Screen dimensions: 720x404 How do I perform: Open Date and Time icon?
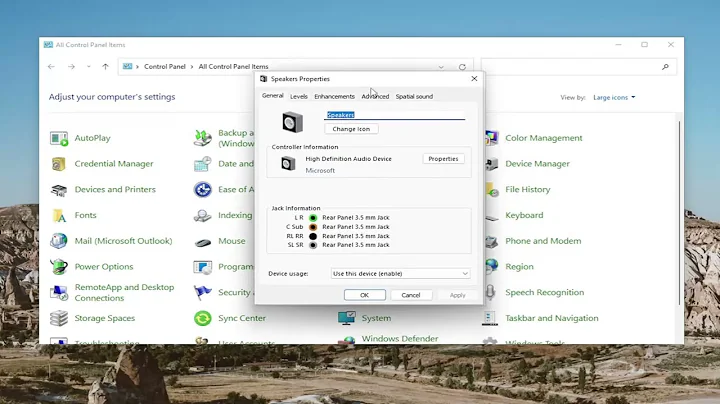point(202,164)
